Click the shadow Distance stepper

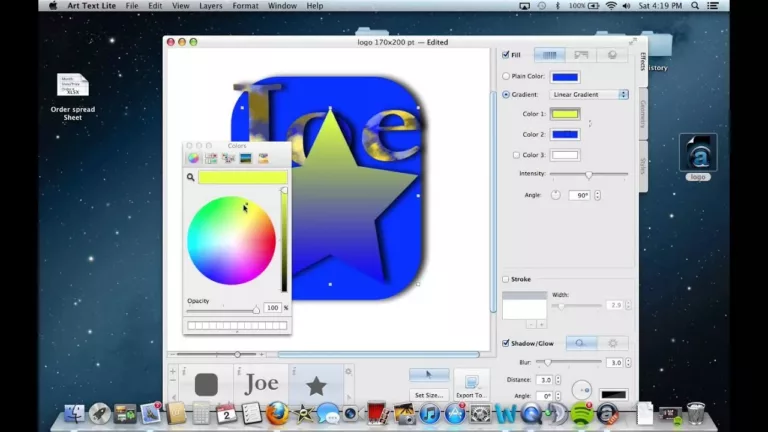click(558, 380)
